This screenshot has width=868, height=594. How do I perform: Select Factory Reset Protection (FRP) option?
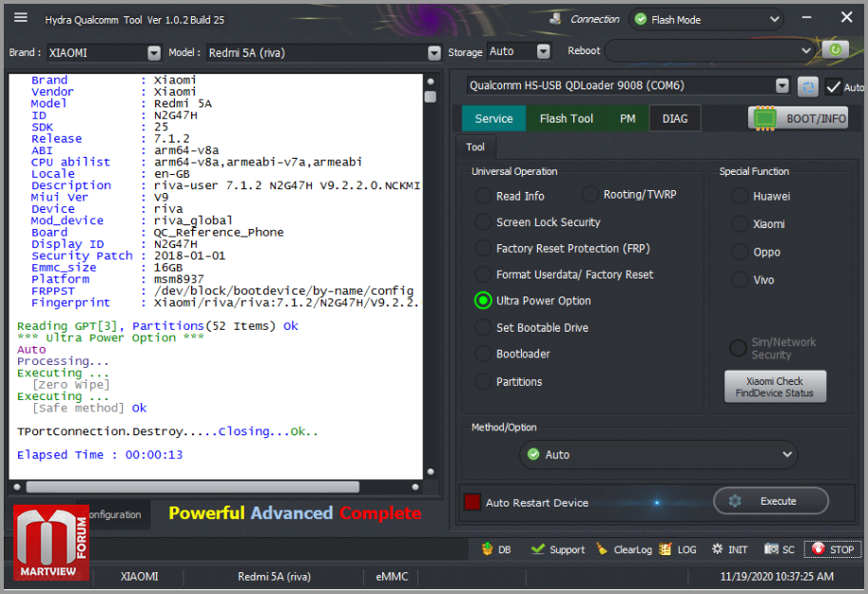pyautogui.click(x=483, y=249)
